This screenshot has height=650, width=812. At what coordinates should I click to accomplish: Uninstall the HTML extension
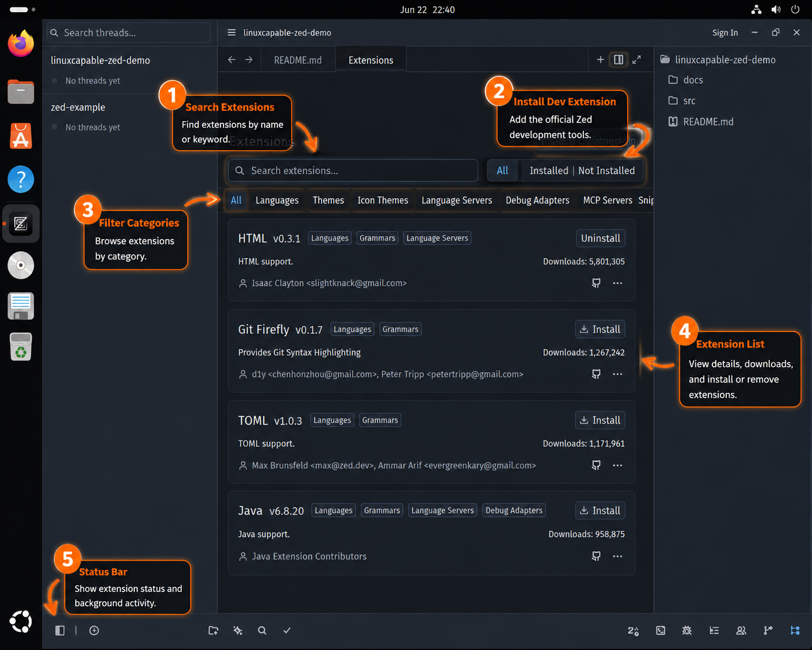[601, 239]
